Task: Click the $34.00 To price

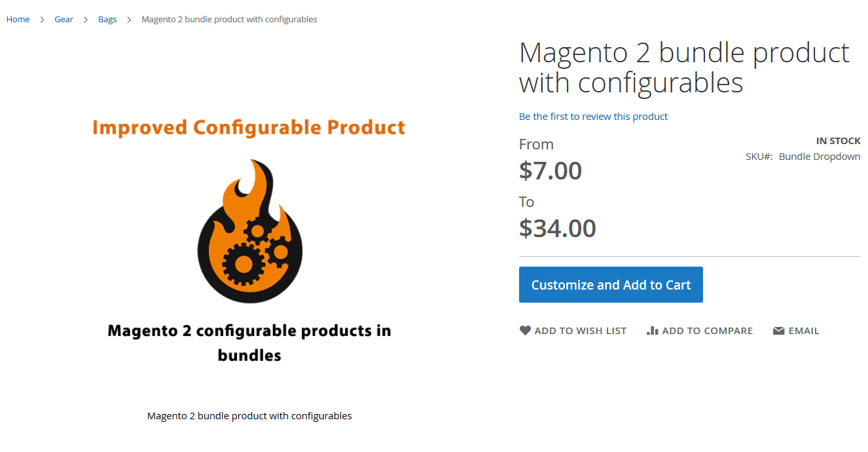Action: point(558,229)
